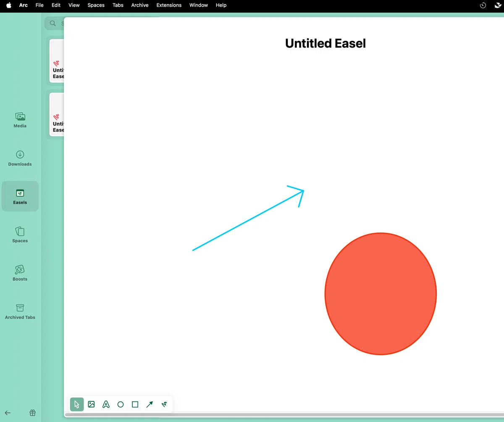Activate the text tool
This screenshot has height=422, width=504.
[x=106, y=404]
